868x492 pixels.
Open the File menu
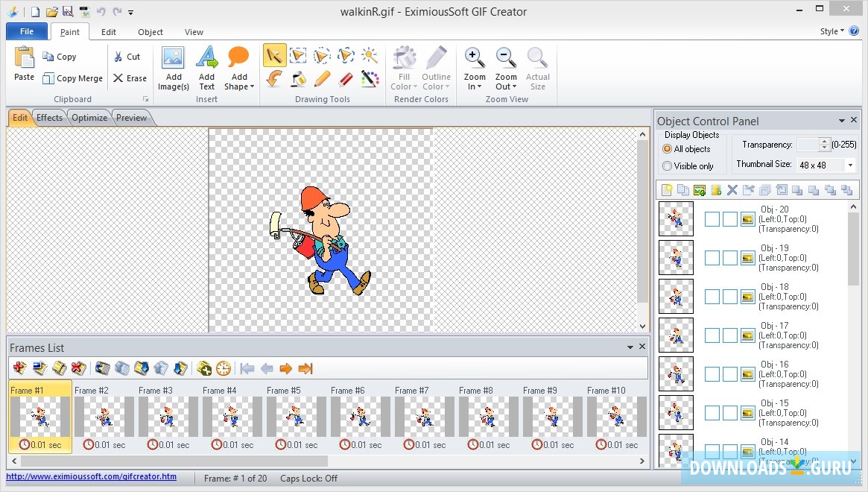point(25,31)
